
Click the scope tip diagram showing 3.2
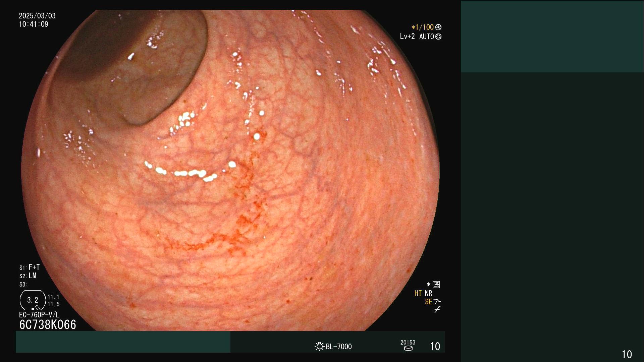(x=33, y=300)
